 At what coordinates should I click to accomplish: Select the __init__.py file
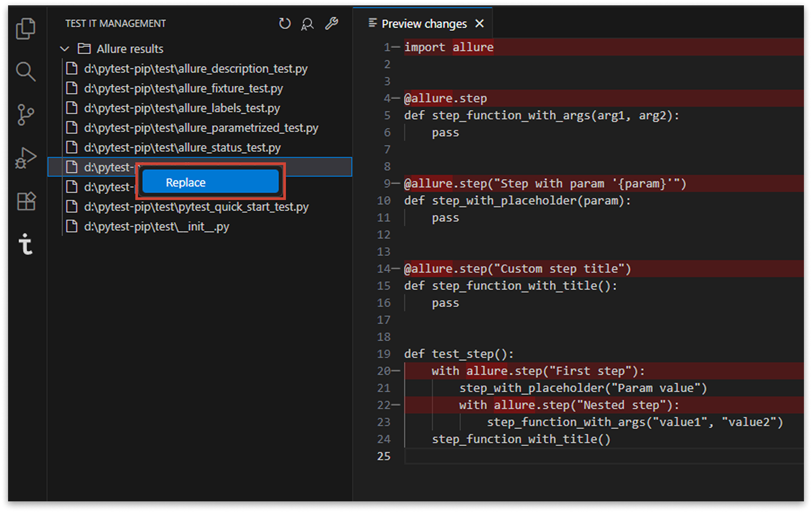point(156,226)
